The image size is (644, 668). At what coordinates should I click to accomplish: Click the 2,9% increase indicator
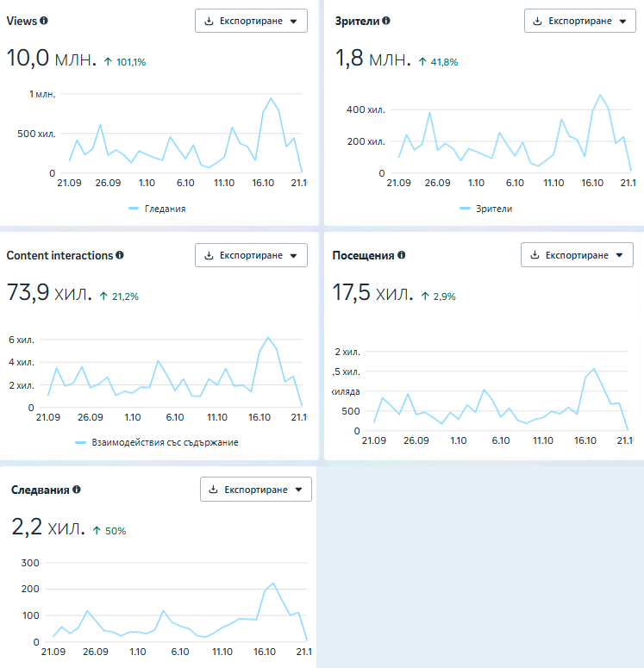pyautogui.click(x=439, y=297)
